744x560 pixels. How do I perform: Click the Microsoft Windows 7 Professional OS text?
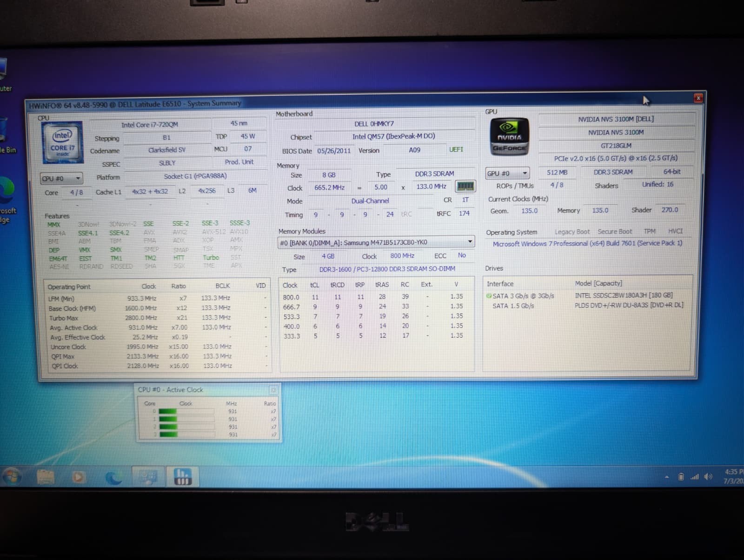588,243
